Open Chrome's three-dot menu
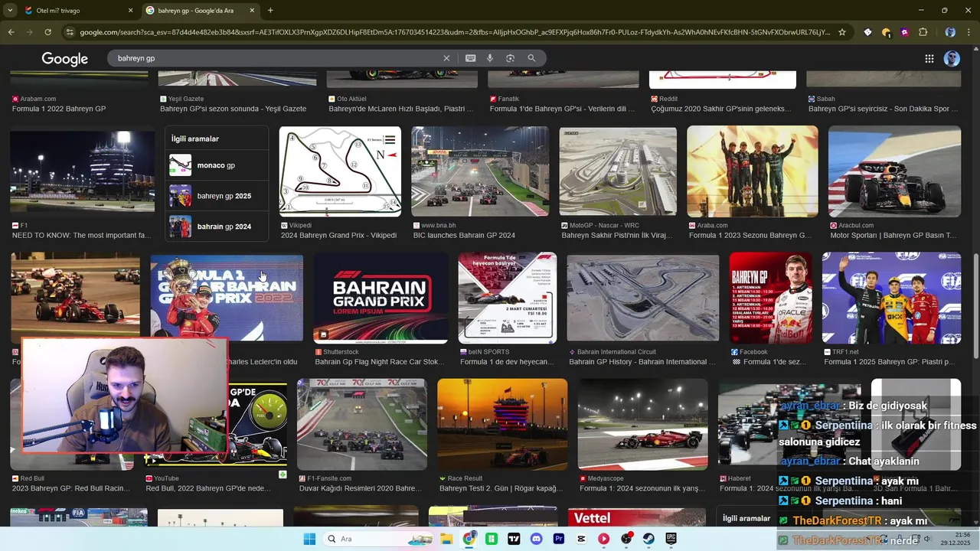Screen dimensions: 980x551 pos(969,32)
